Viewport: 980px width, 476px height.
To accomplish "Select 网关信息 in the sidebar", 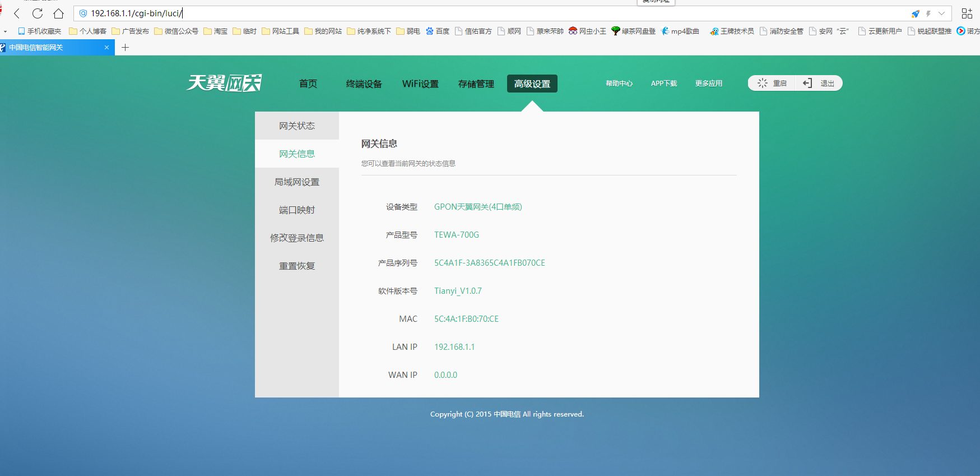I will [x=297, y=154].
